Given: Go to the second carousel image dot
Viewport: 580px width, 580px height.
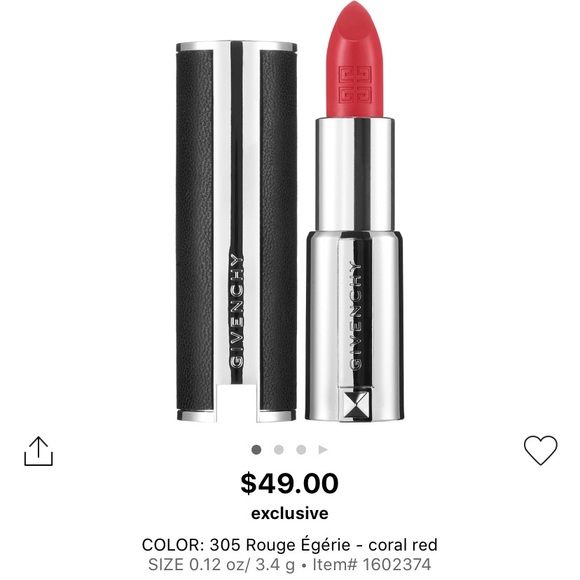Looking at the screenshot, I should tap(279, 450).
